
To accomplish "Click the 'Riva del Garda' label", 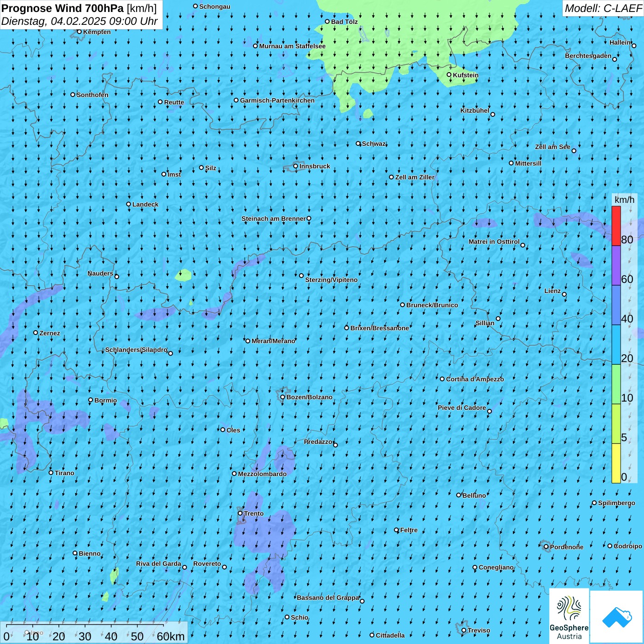I will (159, 563).
